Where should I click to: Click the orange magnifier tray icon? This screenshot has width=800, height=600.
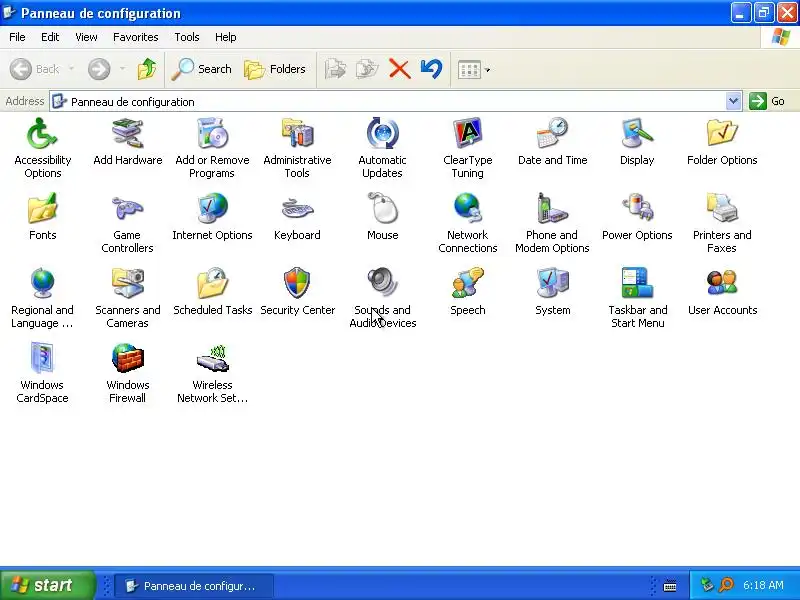pos(726,585)
